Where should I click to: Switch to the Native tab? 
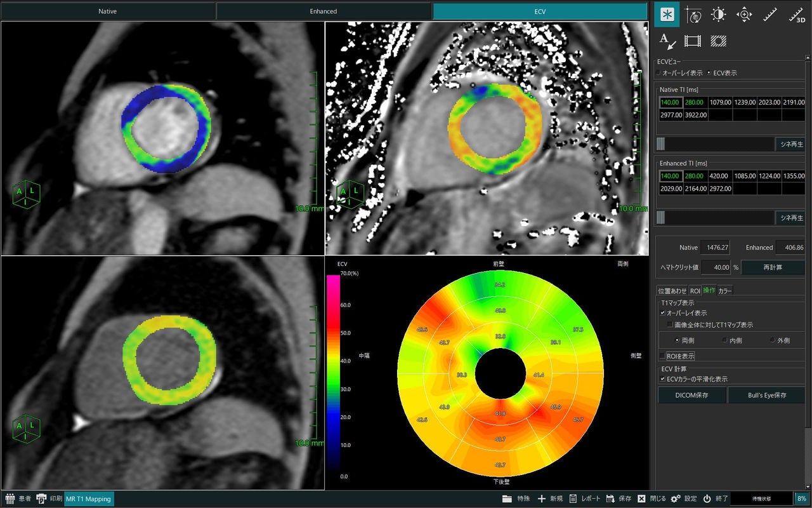(108, 11)
